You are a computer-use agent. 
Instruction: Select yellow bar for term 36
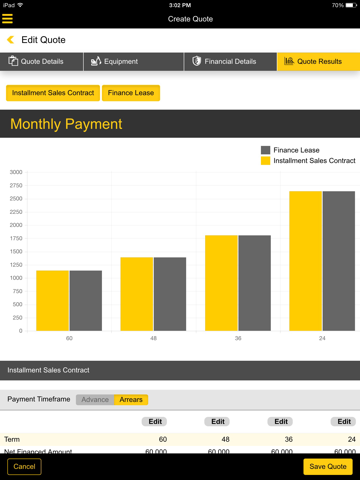(x=221, y=283)
